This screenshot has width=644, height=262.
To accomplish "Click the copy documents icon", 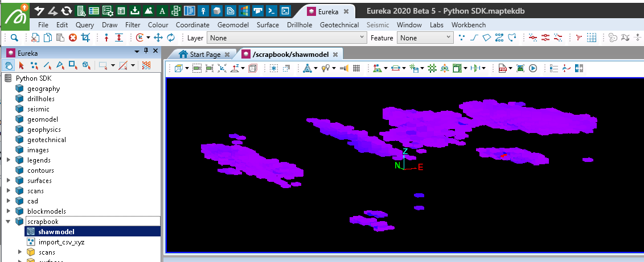I will (48, 38).
